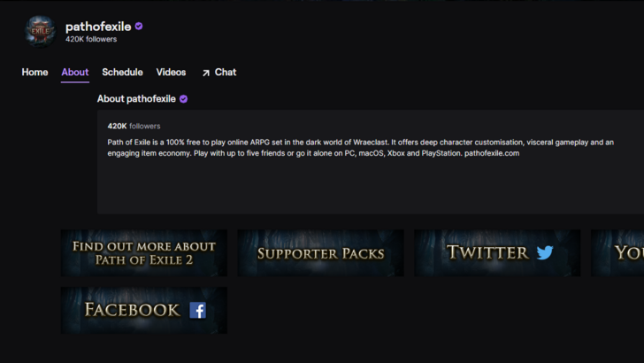The height and width of the screenshot is (363, 644).
Task: Open the Home tab
Action: pos(34,73)
